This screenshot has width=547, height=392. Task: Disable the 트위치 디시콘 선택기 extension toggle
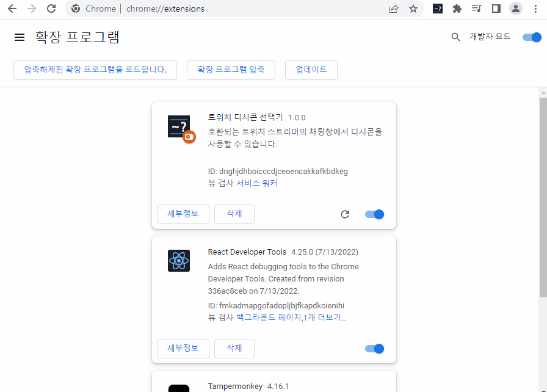tap(375, 214)
